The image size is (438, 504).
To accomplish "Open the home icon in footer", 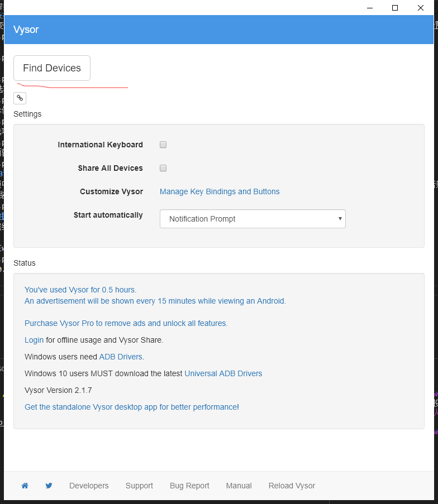I will [x=25, y=486].
